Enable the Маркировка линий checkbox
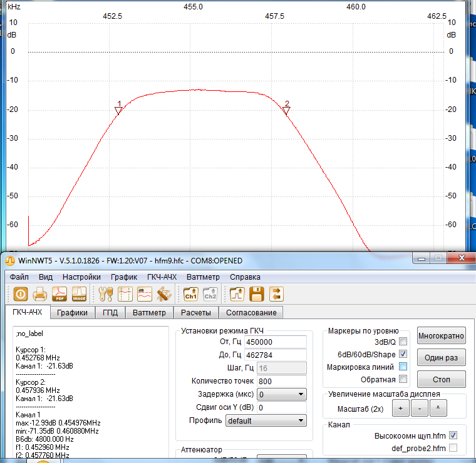This screenshot has width=476, height=463. pos(403,367)
